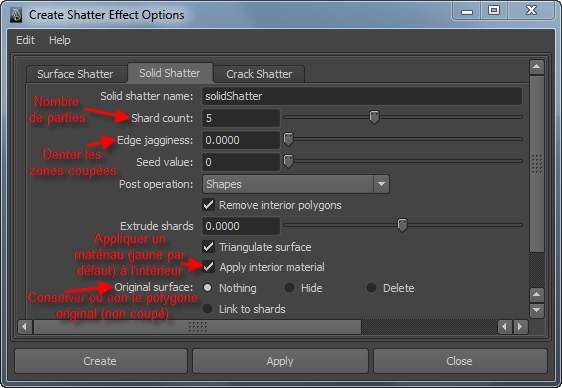Image resolution: width=562 pixels, height=388 pixels.
Task: Click the maximize window icon
Action: pos(494,10)
